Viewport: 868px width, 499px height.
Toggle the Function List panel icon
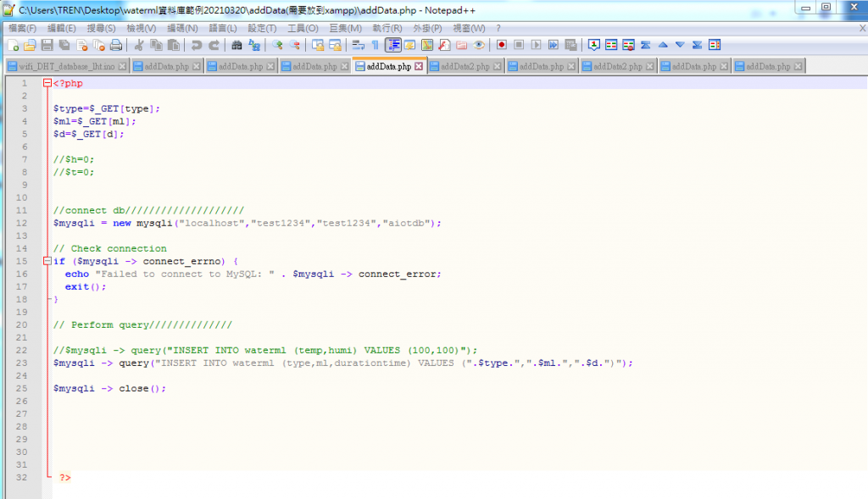pyautogui.click(x=444, y=46)
